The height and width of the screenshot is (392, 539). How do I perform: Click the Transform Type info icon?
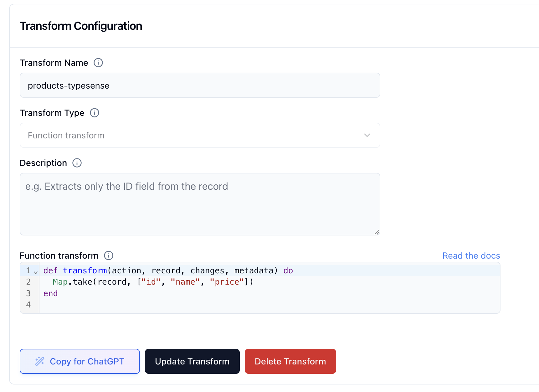point(94,113)
